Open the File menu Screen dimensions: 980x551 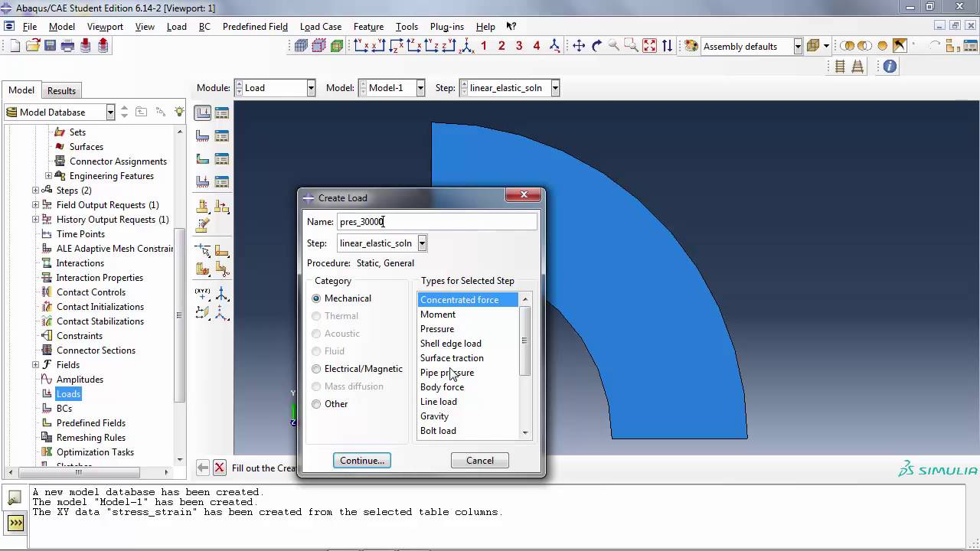click(30, 27)
